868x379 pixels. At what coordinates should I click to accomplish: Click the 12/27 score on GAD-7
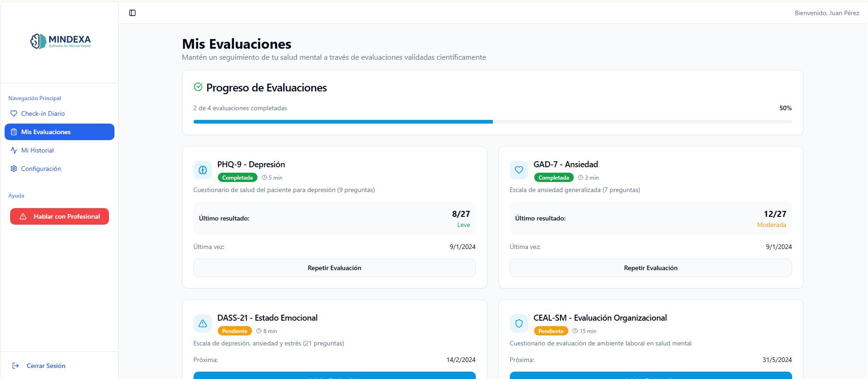click(x=775, y=214)
